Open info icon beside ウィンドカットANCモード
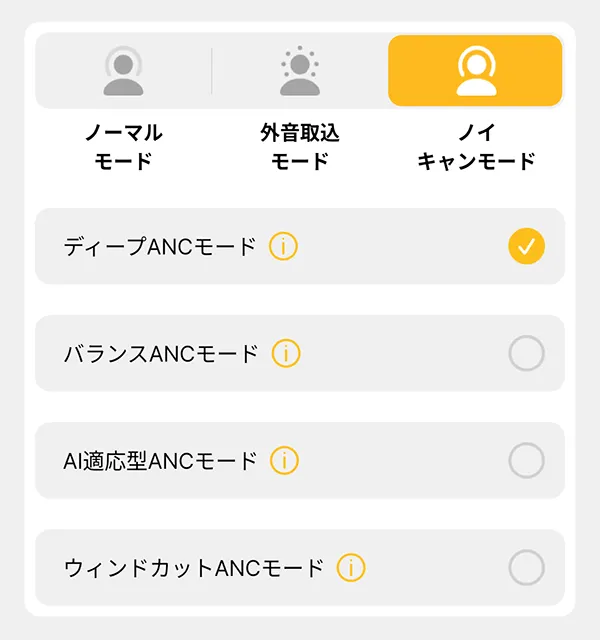Image resolution: width=600 pixels, height=640 pixels. [x=351, y=568]
